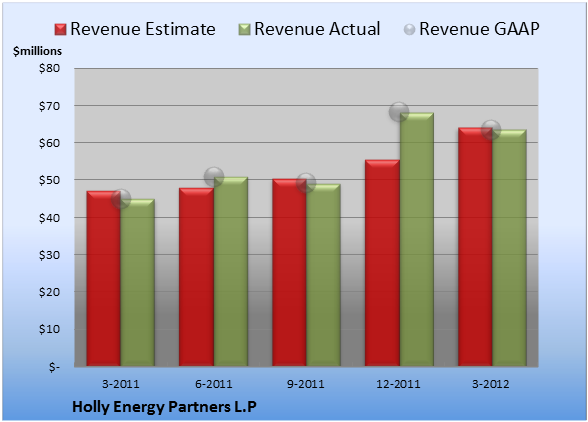
Task: Click the green Revenue Actual legend swatch
Action: 244,30
